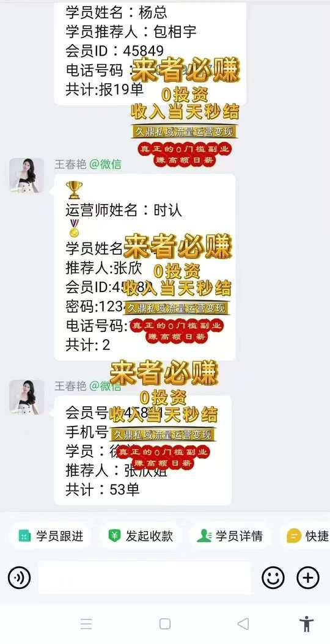The width and height of the screenshot is (330, 644).
Task: Tap the voice input icon
Action: [20, 578]
